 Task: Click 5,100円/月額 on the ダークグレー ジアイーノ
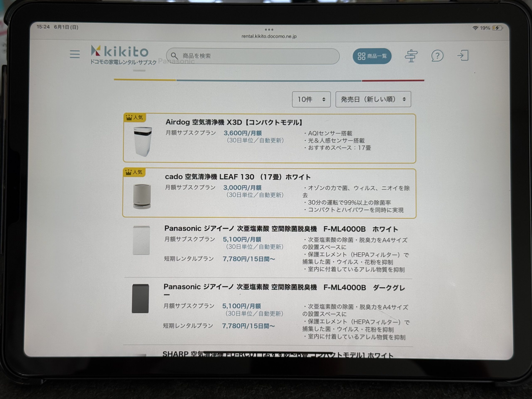click(241, 306)
